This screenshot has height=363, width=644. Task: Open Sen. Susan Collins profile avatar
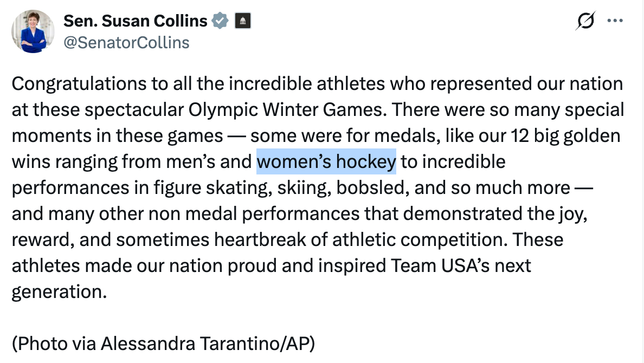33,31
